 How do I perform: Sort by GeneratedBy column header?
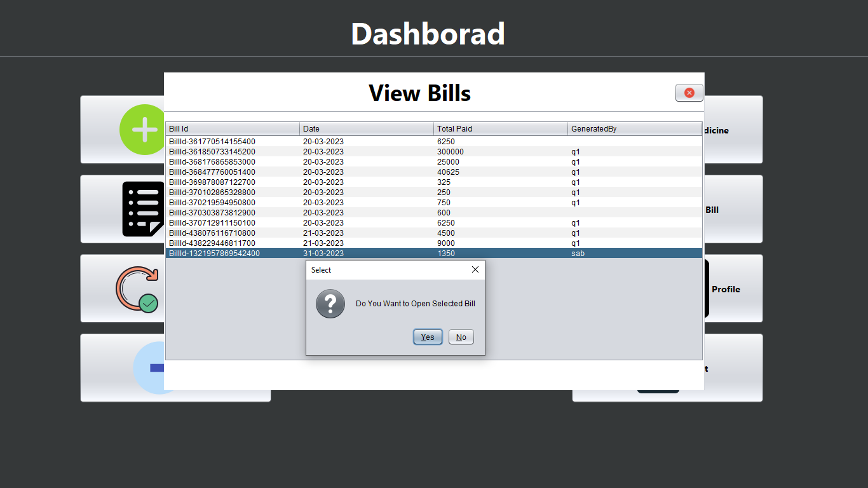click(x=635, y=129)
